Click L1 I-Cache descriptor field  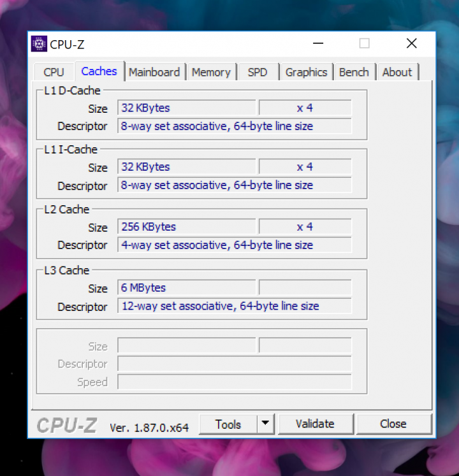[x=235, y=185]
